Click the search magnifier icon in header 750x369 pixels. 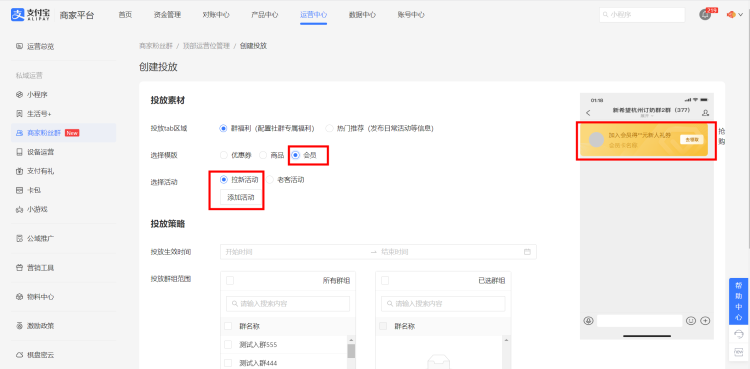tap(606, 15)
